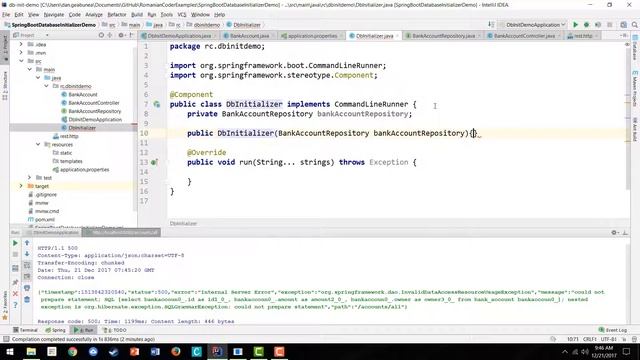Open the Event Log
Viewport: 640px width, 360px height.
613,330
